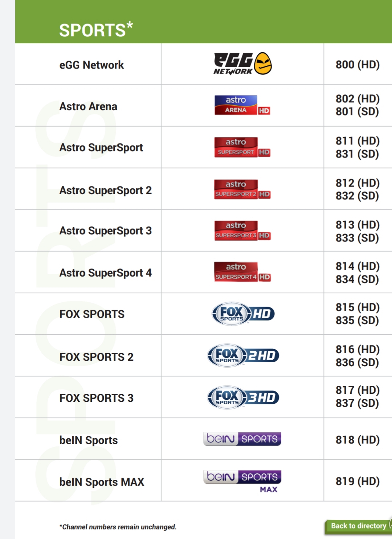Click the eGG Network logo
392x539 pixels.
point(242,64)
